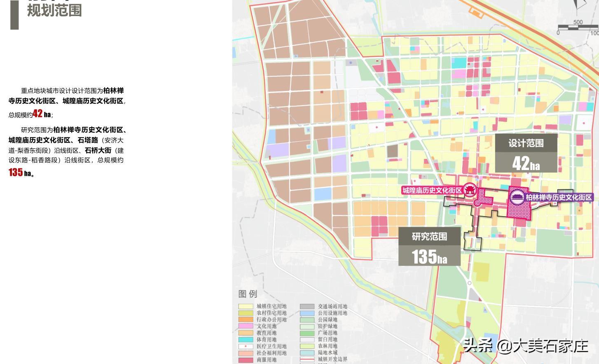Click the 陆地水域 legend label
This screenshot has width=599, height=364.
(x=328, y=353)
